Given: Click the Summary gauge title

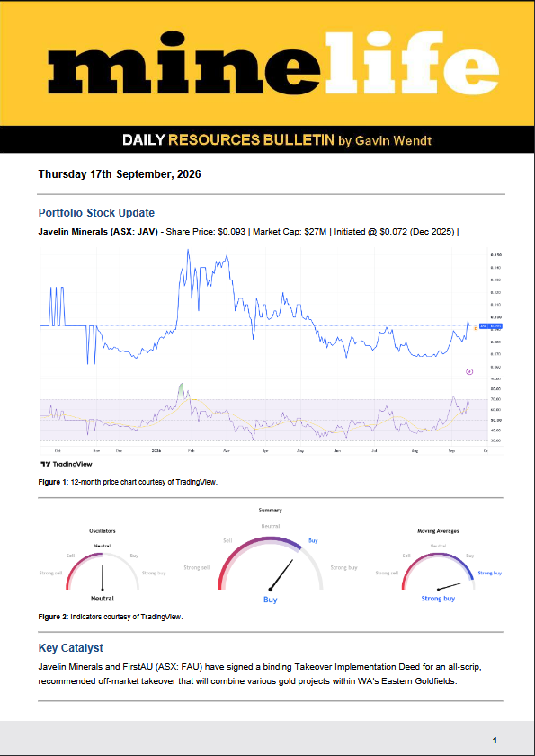Looking at the screenshot, I should [270, 510].
